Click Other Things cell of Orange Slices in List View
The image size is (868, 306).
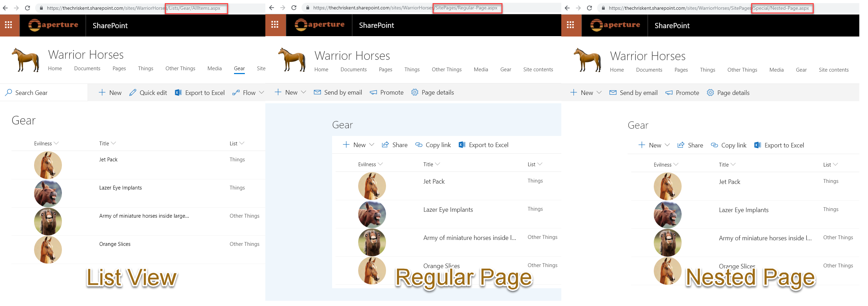pos(244,244)
